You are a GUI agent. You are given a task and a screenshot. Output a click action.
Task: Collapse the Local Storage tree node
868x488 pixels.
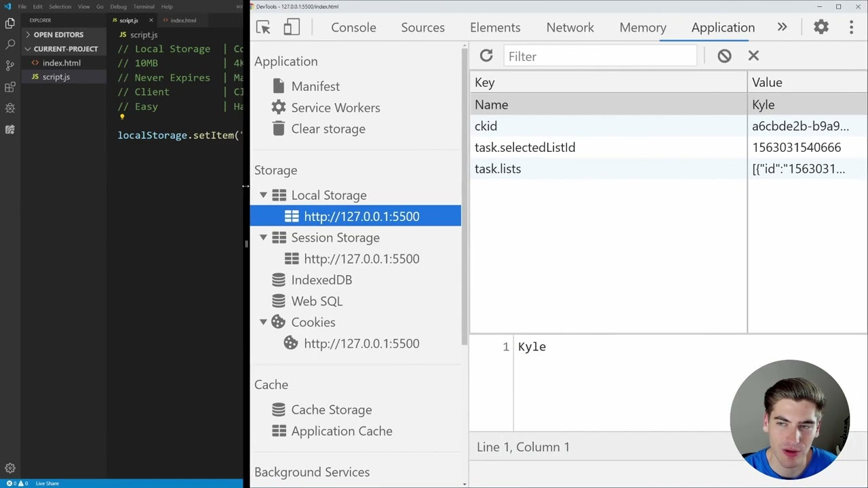pos(263,195)
